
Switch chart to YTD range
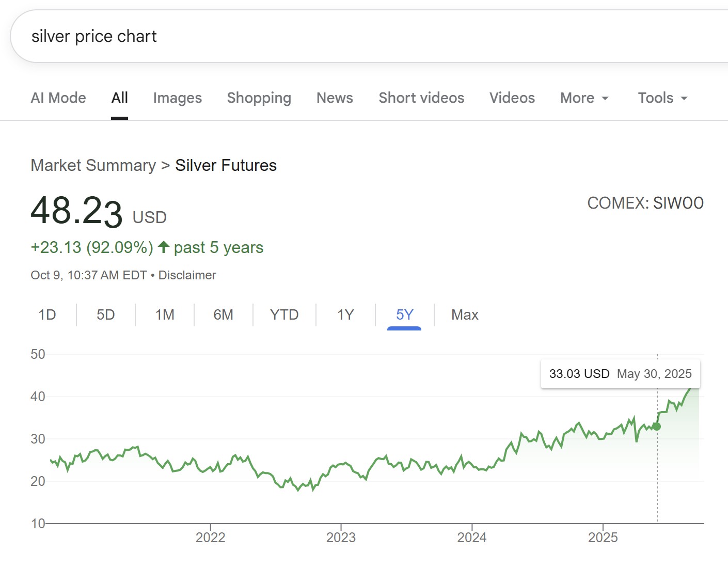pos(284,315)
